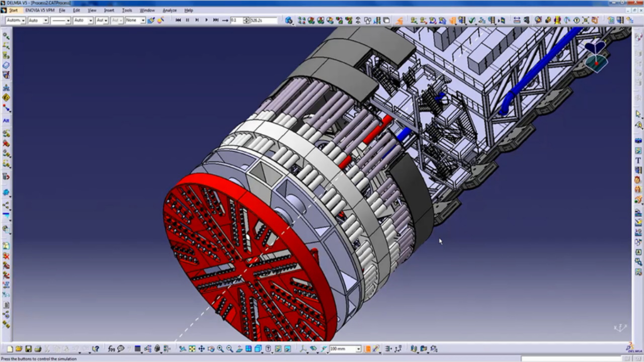Select the Pan view tool
The width and height of the screenshot is (644, 362).
pos(201,348)
